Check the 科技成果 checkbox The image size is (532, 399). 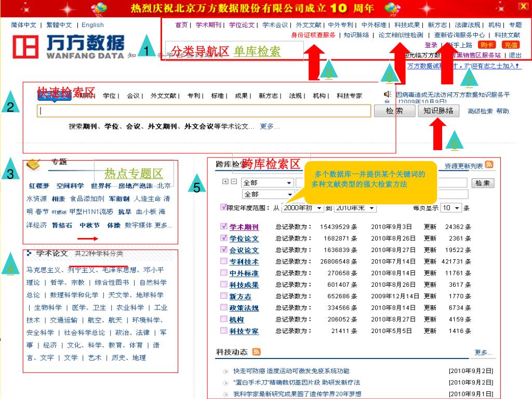223,284
